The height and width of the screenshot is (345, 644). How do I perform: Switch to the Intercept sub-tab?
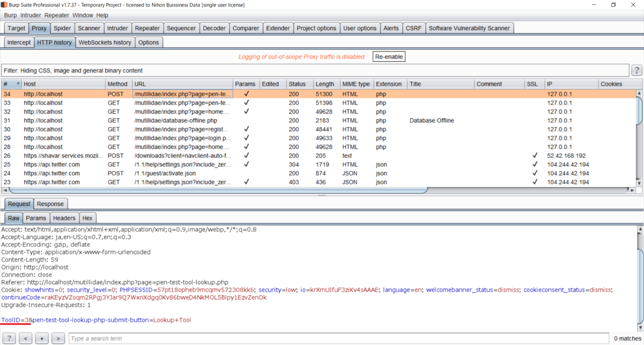pos(19,42)
